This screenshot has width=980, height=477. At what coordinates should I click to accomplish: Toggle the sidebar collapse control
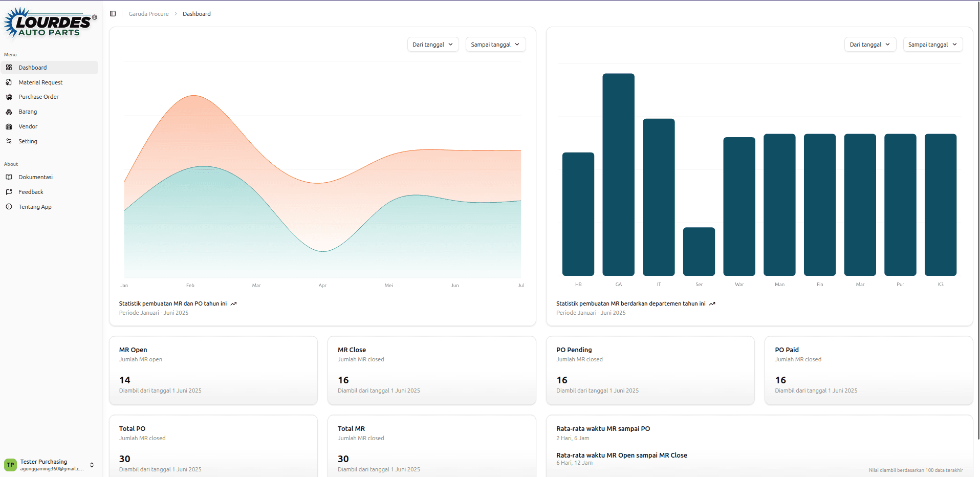113,13
